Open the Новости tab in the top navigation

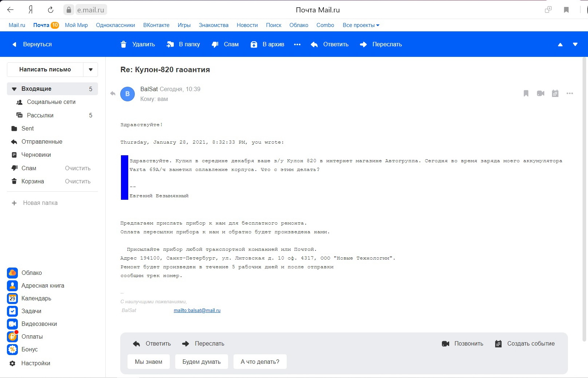[x=247, y=25]
